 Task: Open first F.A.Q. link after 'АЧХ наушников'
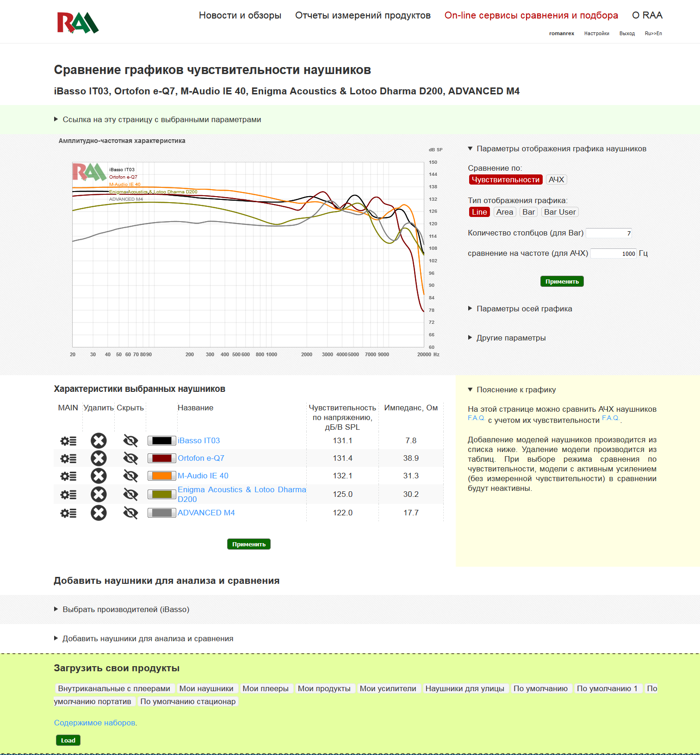click(x=476, y=418)
